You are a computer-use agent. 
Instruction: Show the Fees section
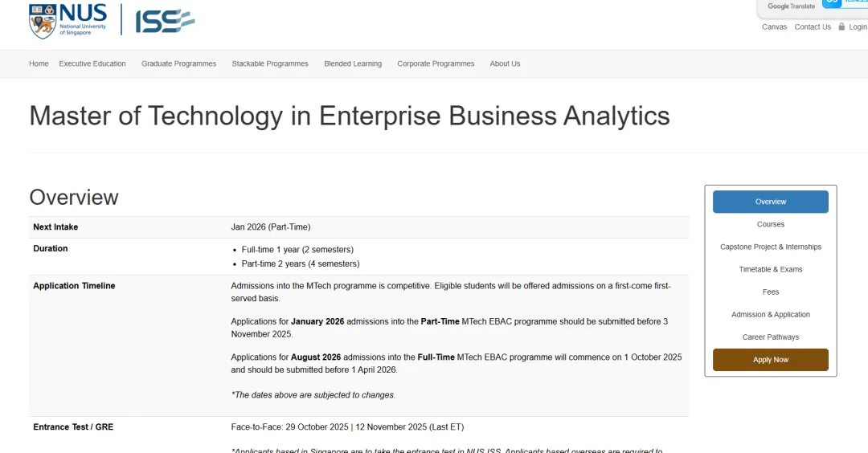point(770,292)
